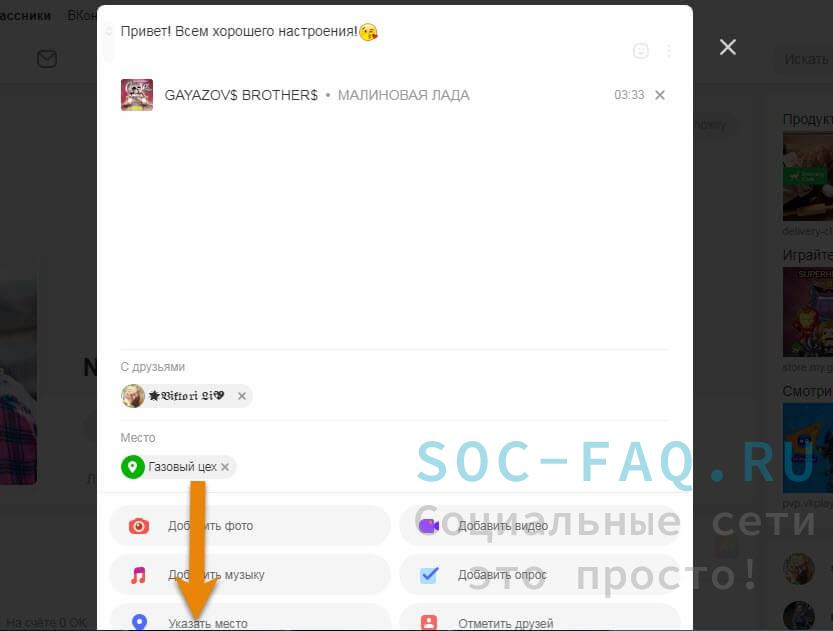This screenshot has height=631, width=833.
Task: Click the purple video camera icon
Action: tap(429, 526)
